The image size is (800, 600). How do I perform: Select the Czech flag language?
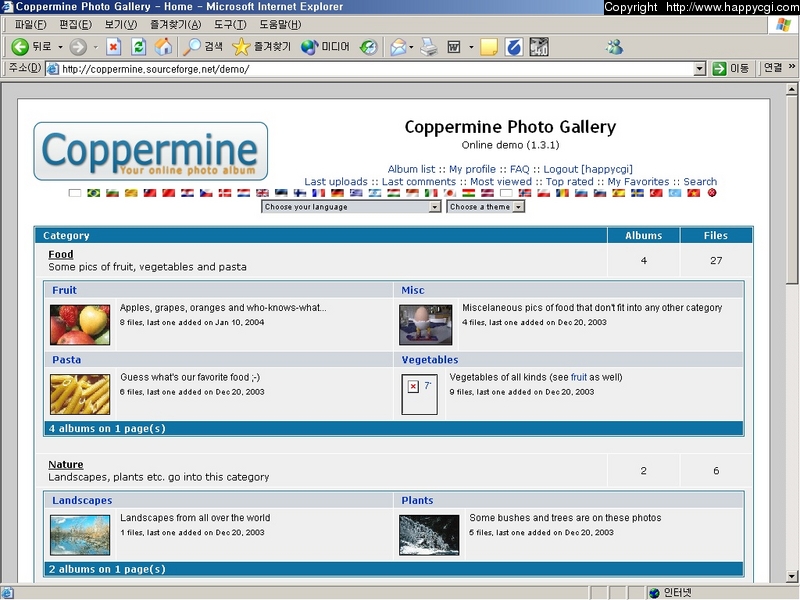(206, 193)
